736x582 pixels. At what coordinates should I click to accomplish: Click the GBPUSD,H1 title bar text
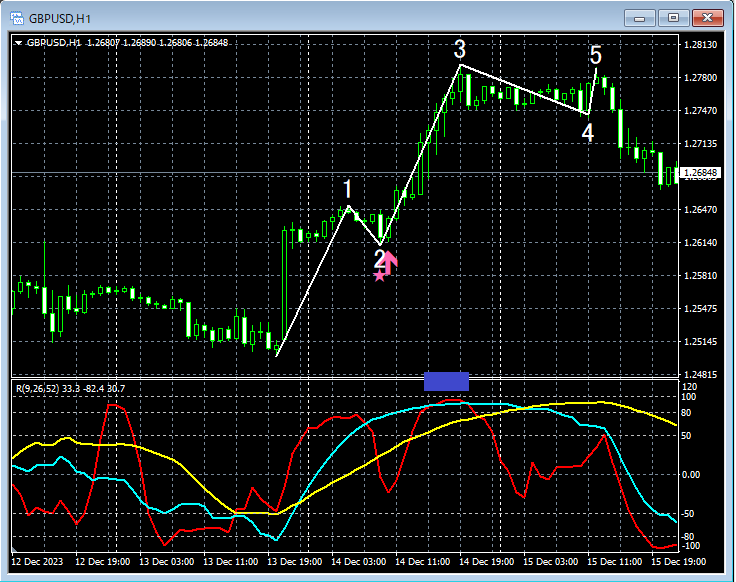click(x=60, y=19)
